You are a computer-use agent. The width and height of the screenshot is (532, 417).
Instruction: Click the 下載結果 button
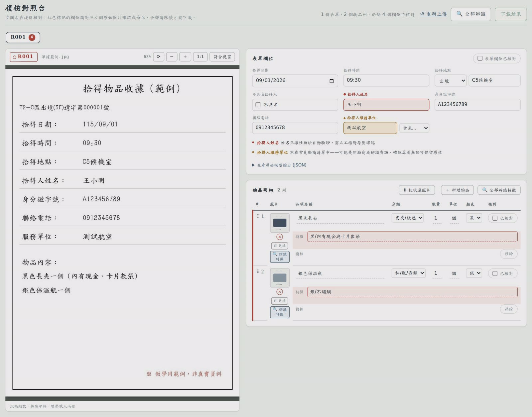pos(511,14)
